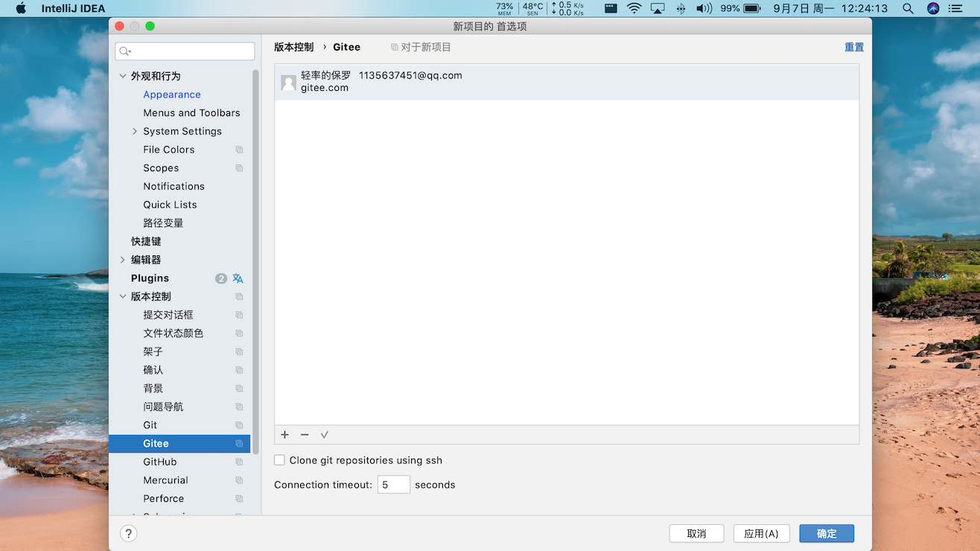Add a new Gitee account with plus icon
Viewport: 980px width, 551px height.
[284, 435]
